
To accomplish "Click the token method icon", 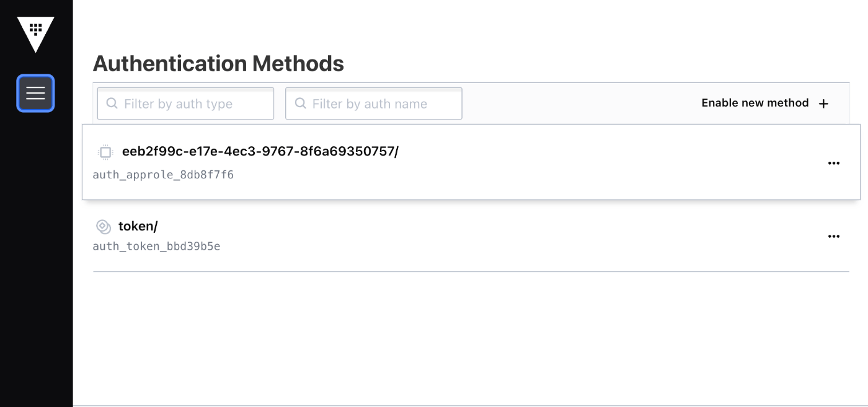I will [x=104, y=227].
